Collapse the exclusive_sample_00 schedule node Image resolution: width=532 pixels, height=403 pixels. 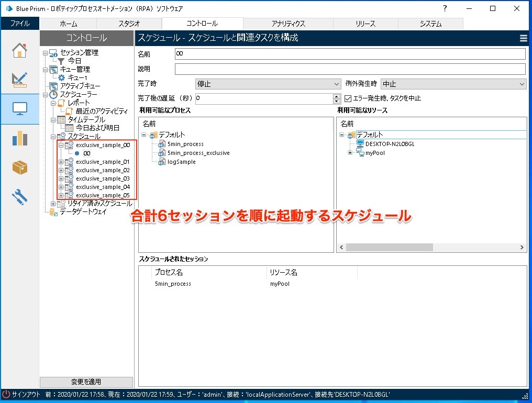click(61, 145)
